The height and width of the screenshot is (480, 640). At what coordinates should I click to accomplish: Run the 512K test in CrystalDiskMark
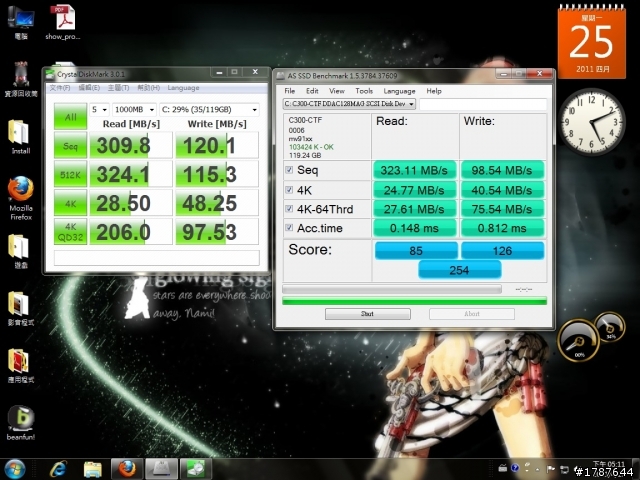point(71,174)
